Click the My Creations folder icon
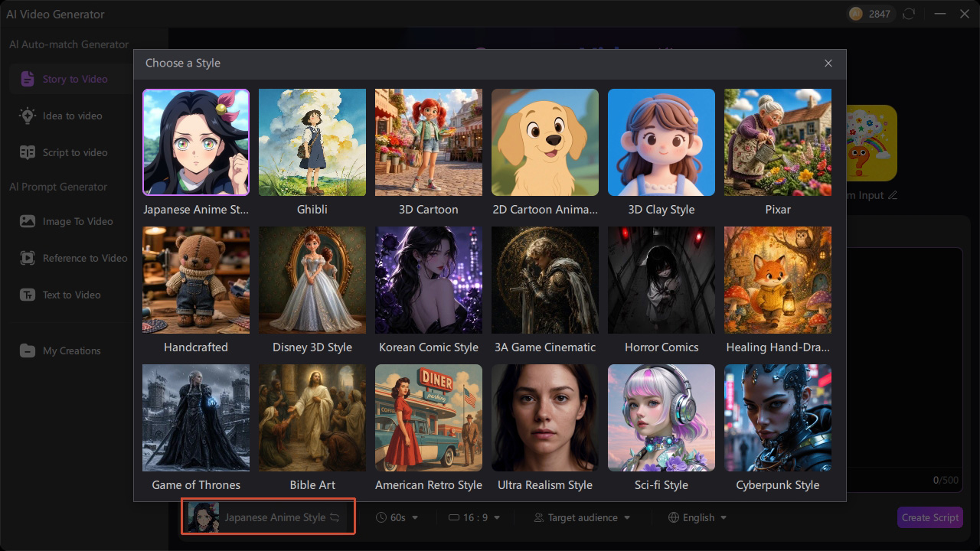Image resolution: width=980 pixels, height=551 pixels. [28, 350]
